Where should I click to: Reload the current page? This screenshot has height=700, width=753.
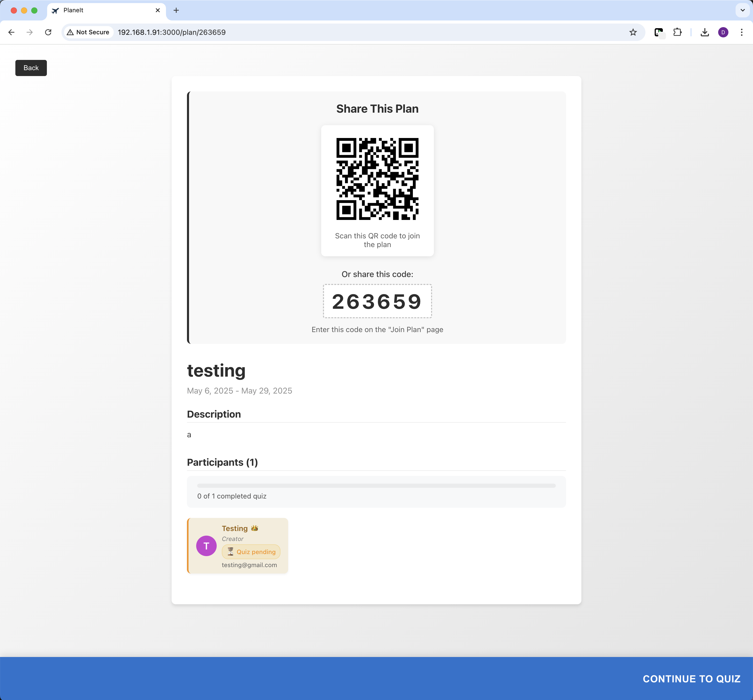pos(48,32)
